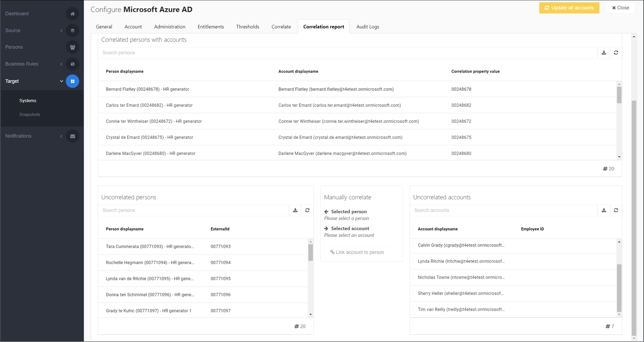The width and height of the screenshot is (644, 342).
Task: Select the Correlation report tab
Action: coord(324,27)
